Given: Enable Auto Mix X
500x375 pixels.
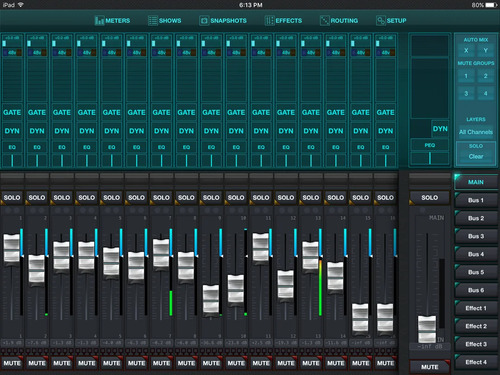Looking at the screenshot, I should (466, 50).
